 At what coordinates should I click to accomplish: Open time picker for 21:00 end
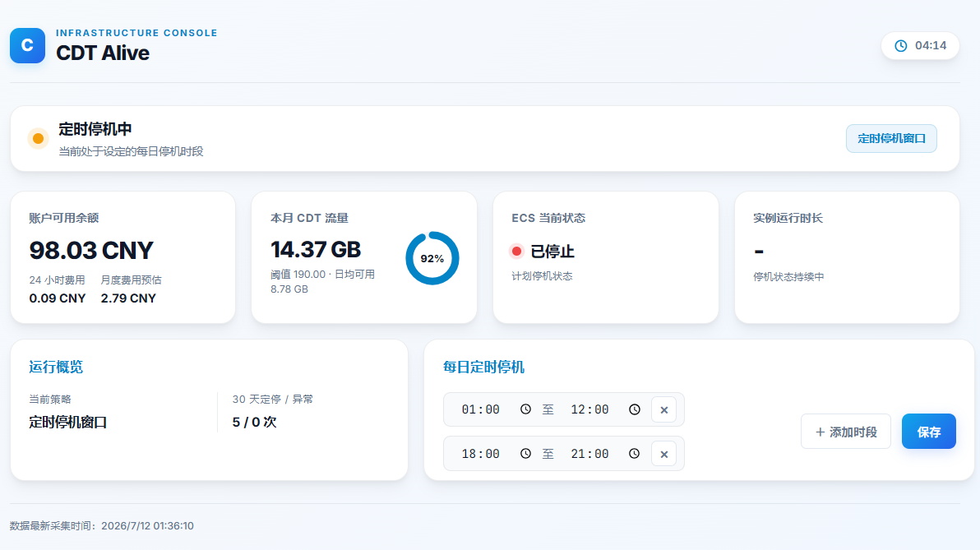[635, 454]
